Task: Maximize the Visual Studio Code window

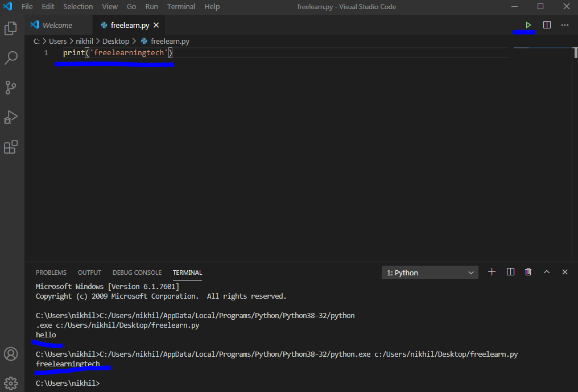Action: point(540,6)
